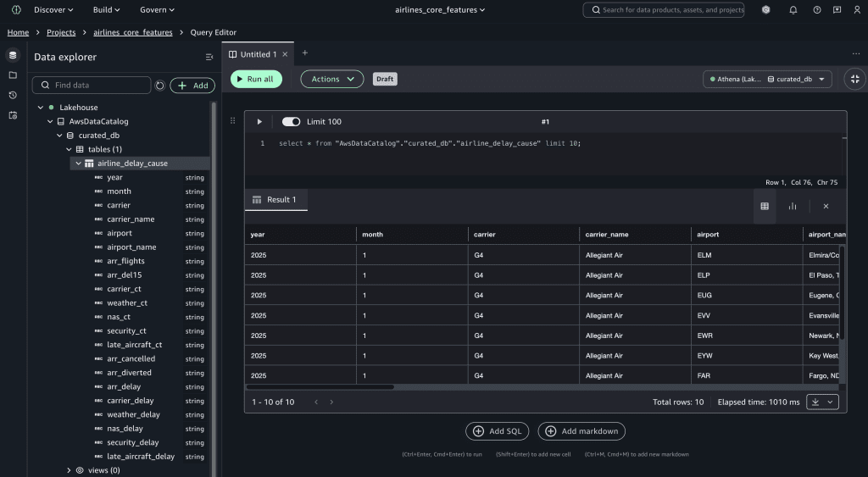
Task: Open the Govern menu
Action: pos(159,10)
